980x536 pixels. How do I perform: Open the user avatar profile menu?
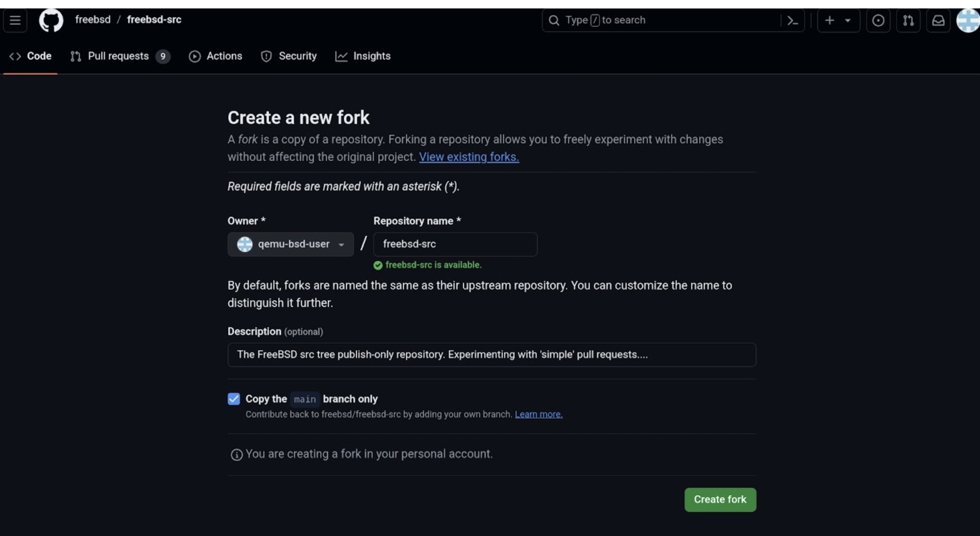tap(968, 20)
